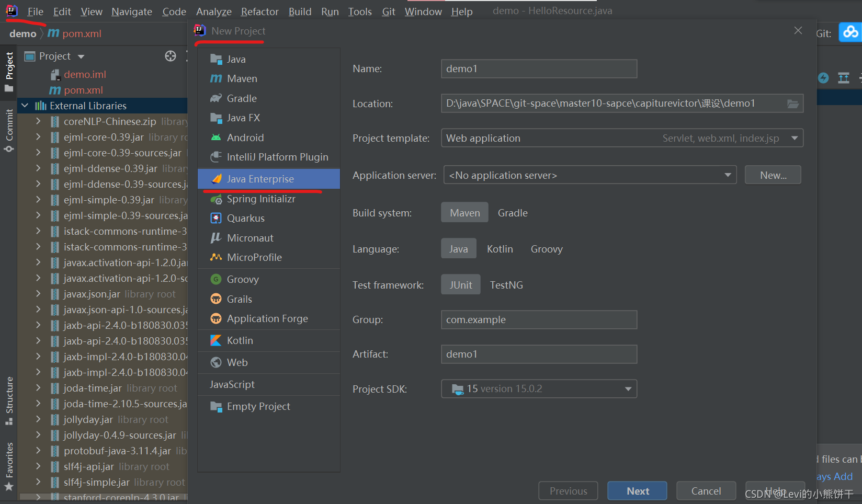Choose TestNG test framework
The width and height of the screenshot is (862, 504).
506,285
